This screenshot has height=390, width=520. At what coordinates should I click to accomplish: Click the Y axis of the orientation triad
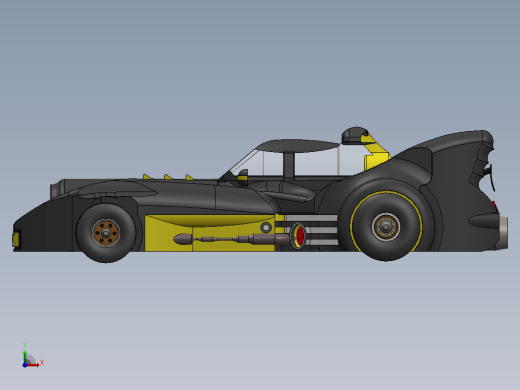(25, 353)
